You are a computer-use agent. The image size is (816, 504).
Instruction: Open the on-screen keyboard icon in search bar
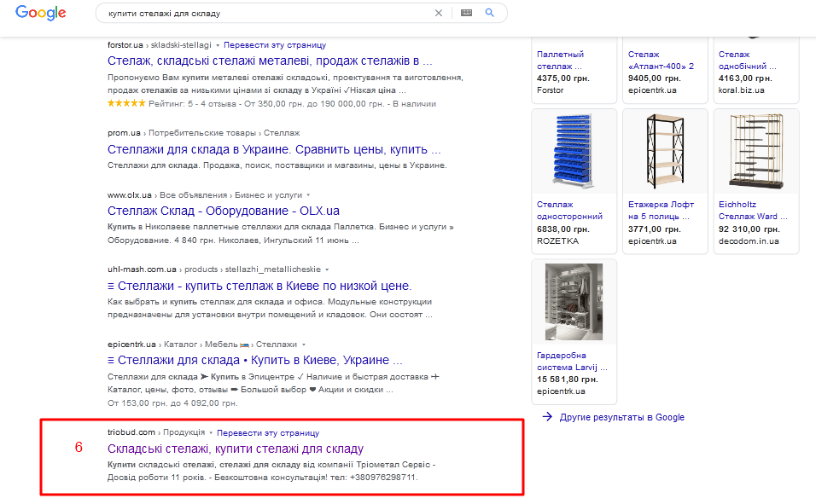point(466,13)
